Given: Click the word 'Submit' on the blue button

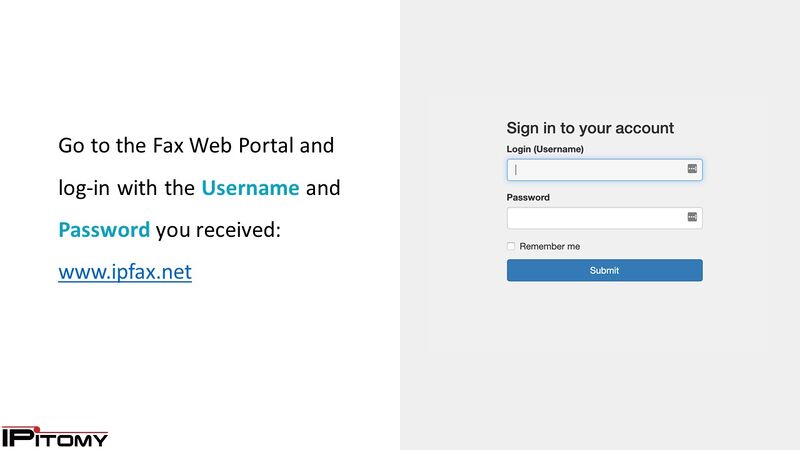Looking at the screenshot, I should tap(604, 270).
